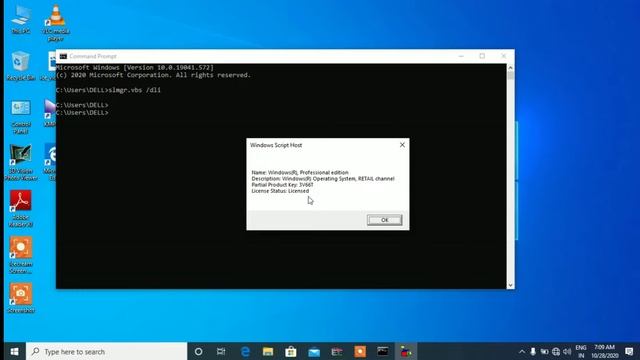This screenshot has width=640, height=360.
Task: Open the clock and date flyout
Action: (x=604, y=351)
